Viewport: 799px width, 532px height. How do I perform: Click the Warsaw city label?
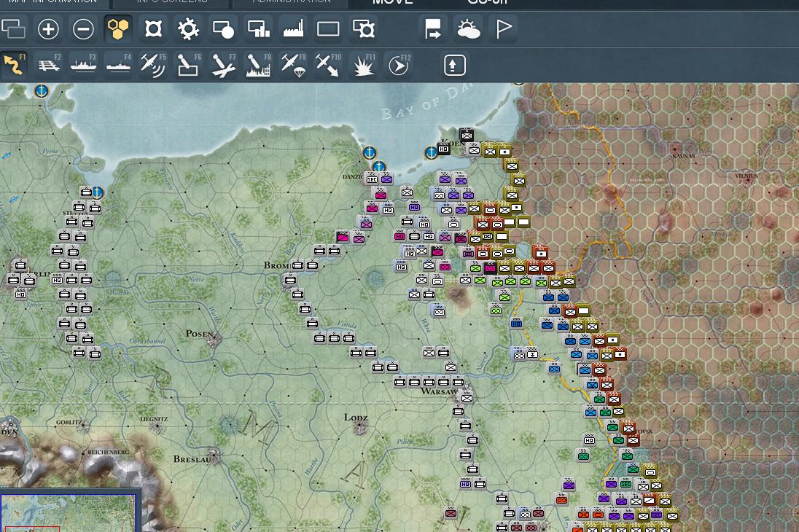coord(440,391)
